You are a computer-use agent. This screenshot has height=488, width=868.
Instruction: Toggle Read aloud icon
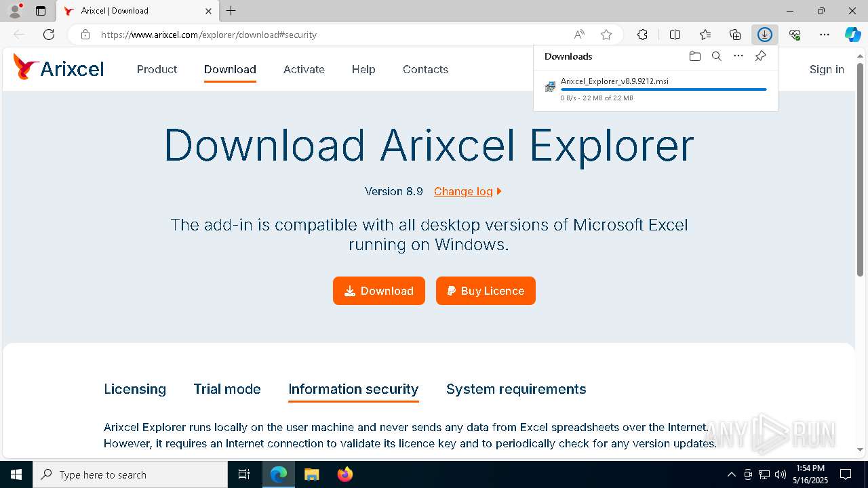pos(579,35)
